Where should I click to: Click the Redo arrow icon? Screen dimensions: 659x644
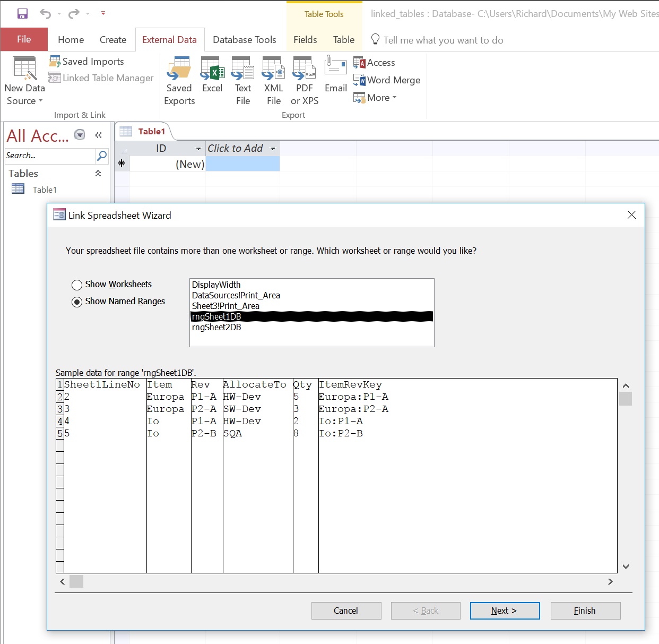74,13
